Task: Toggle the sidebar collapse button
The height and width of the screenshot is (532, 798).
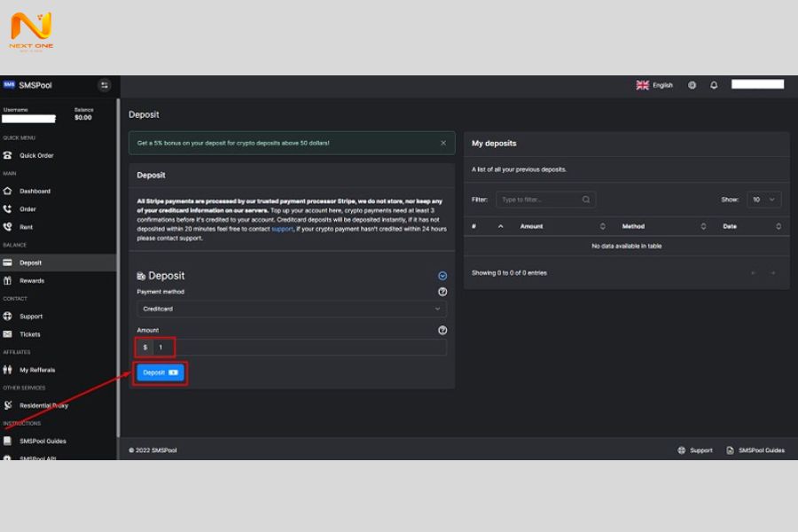Action: tap(105, 85)
